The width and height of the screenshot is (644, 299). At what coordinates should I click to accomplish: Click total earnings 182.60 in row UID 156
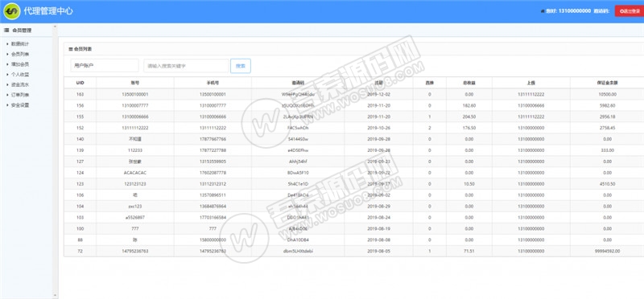469,105
